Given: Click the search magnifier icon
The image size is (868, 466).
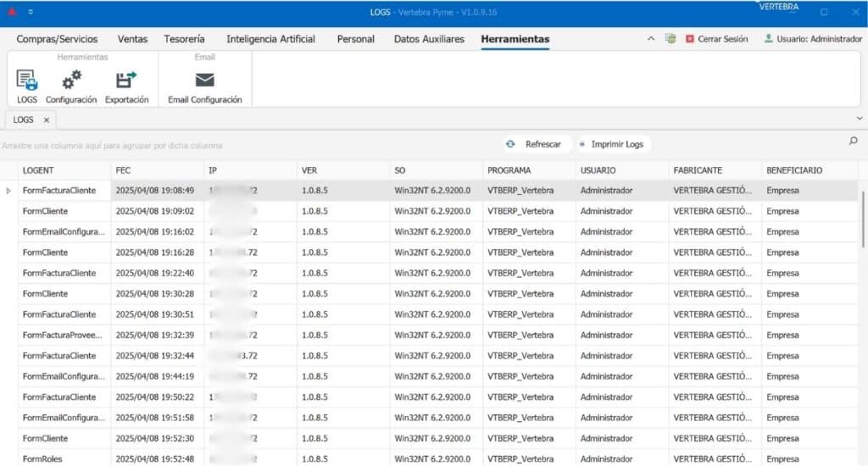Looking at the screenshot, I should (x=853, y=141).
